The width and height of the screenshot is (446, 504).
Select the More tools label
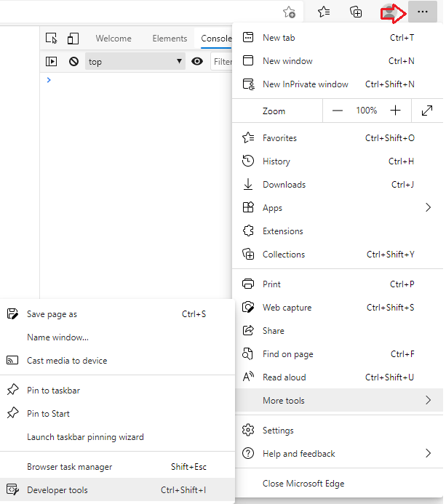pyautogui.click(x=284, y=401)
